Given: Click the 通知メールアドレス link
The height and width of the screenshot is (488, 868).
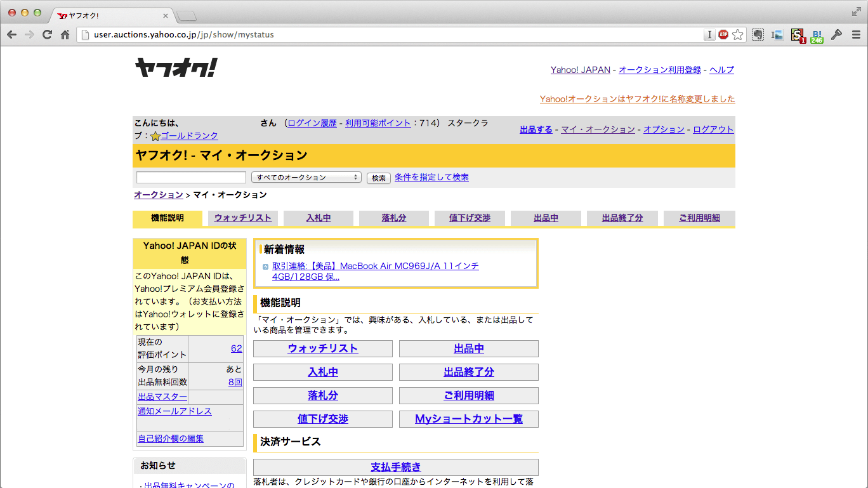Looking at the screenshot, I should (x=174, y=411).
